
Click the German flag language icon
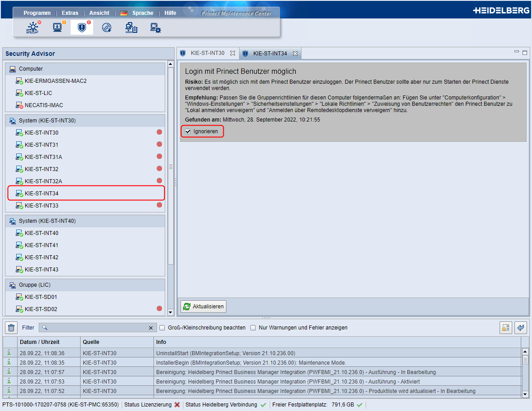tap(123, 13)
